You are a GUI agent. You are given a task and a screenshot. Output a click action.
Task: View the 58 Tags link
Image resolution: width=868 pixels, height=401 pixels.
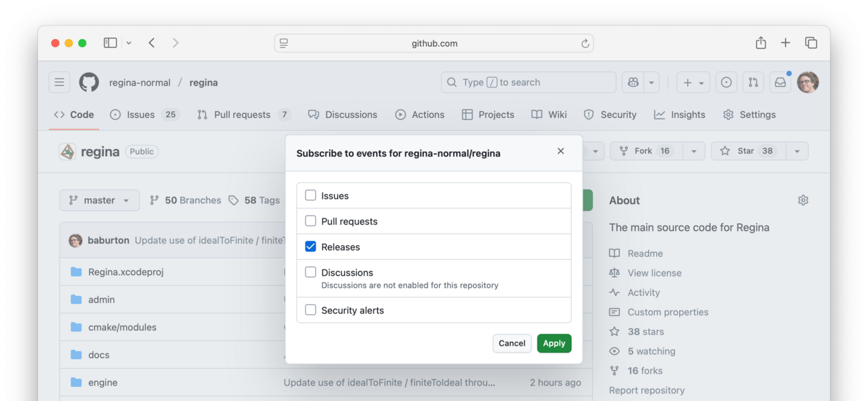254,200
